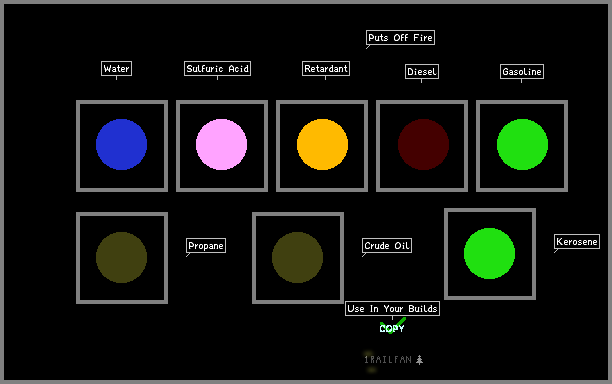Select the Gasoline label sign
Viewport: 612px width, 384px height.
coord(522,72)
